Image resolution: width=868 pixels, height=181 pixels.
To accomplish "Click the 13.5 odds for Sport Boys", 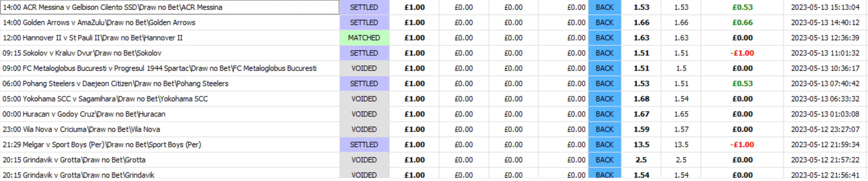I will (641, 145).
